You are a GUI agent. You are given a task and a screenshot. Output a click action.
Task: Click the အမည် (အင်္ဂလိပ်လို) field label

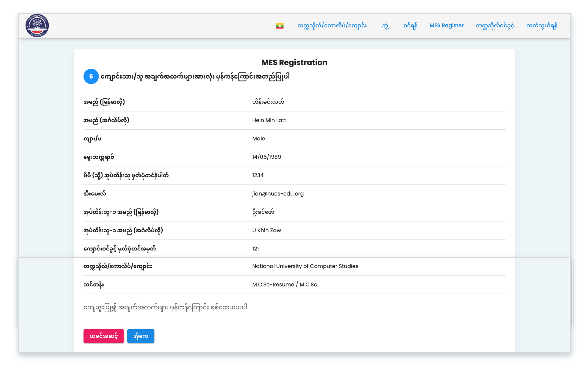tap(106, 120)
